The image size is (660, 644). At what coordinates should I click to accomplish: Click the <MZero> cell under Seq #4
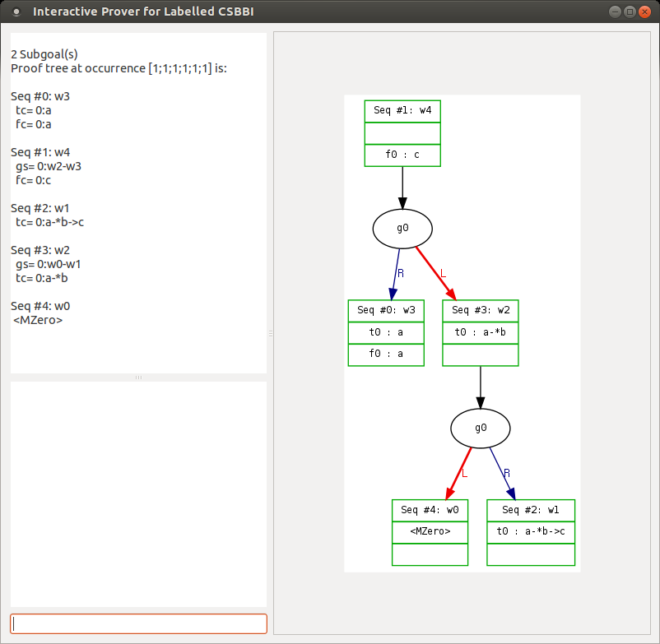pos(430,531)
